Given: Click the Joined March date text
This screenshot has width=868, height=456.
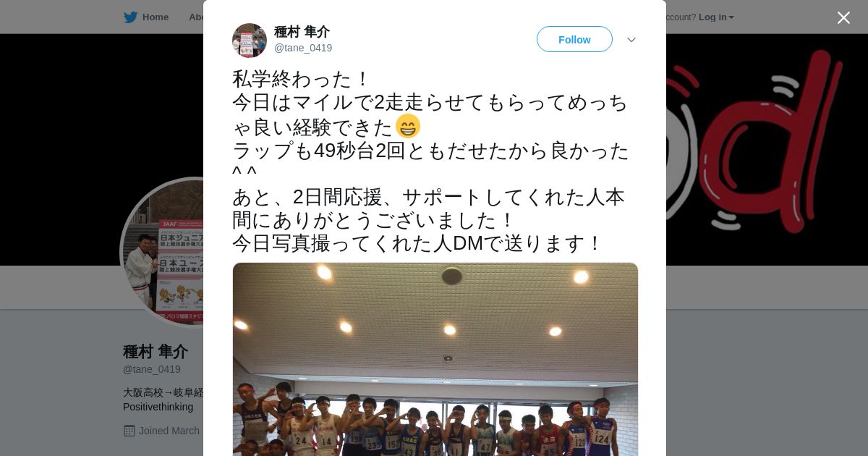Looking at the screenshot, I should [x=169, y=431].
